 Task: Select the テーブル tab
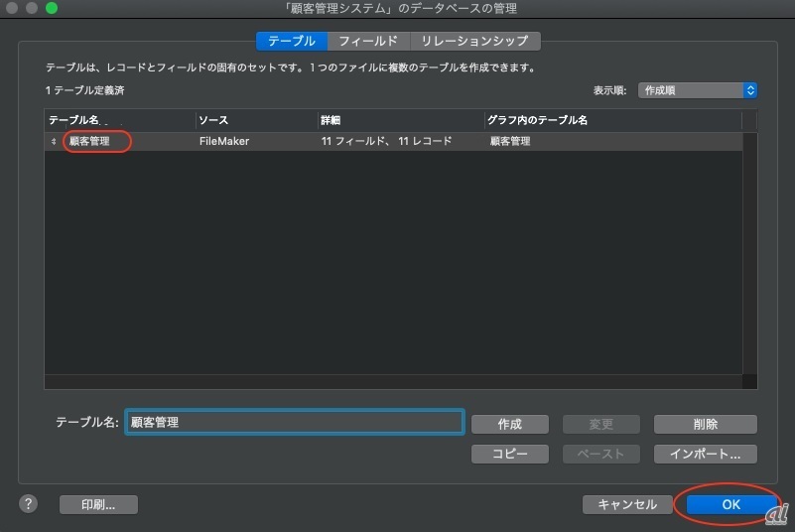coord(292,41)
